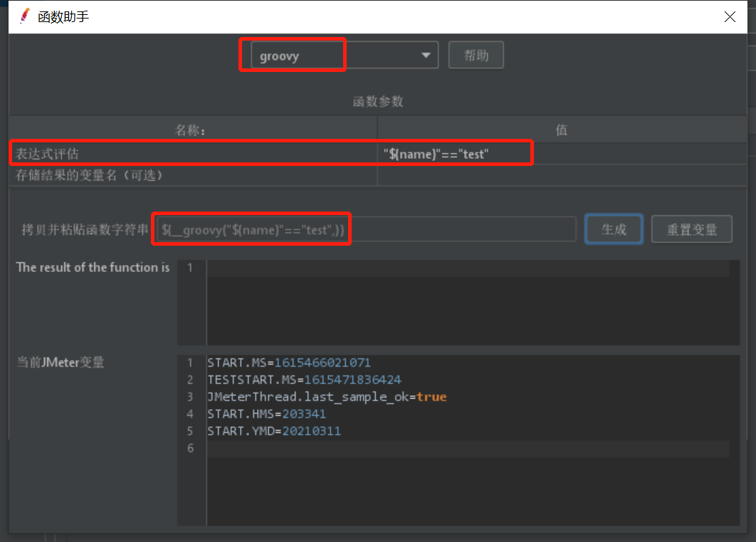Click the 表达式评估 parameter name
This screenshot has width=756, height=542.
47,154
